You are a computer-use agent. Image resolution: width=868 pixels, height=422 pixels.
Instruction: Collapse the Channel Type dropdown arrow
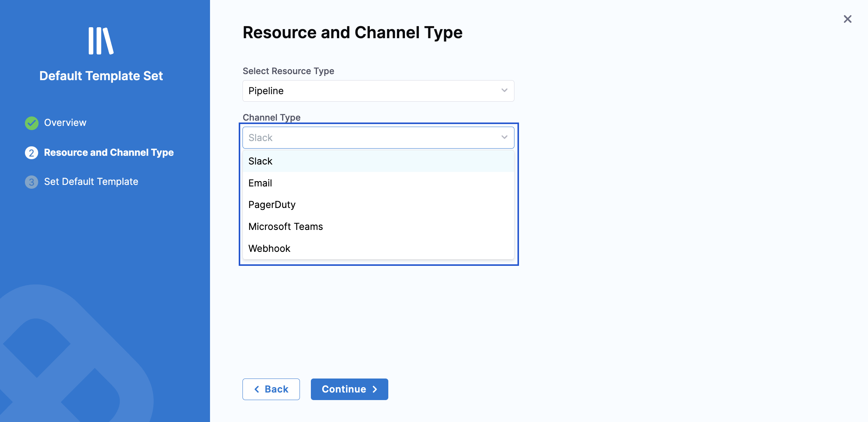504,137
